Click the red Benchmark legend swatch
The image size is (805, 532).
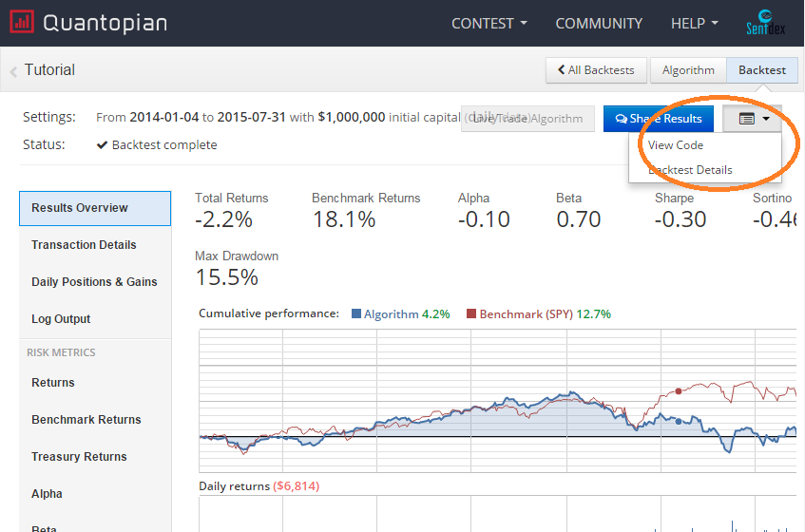470,314
